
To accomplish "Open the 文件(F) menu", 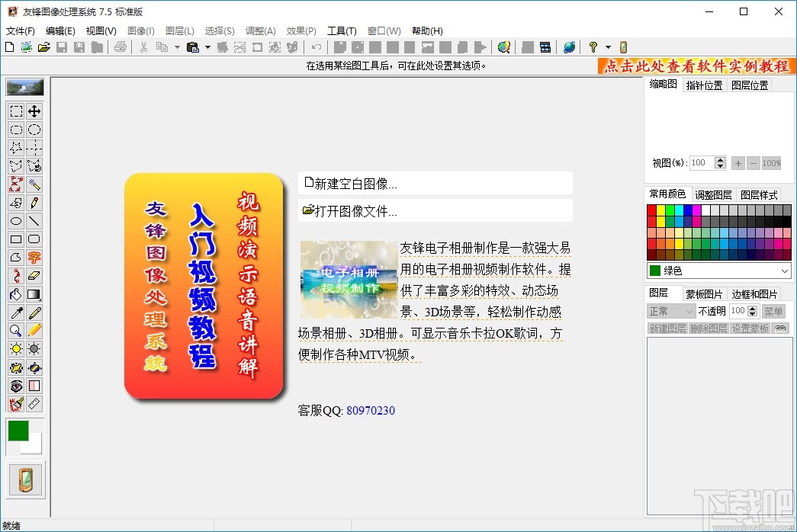I will point(21,31).
